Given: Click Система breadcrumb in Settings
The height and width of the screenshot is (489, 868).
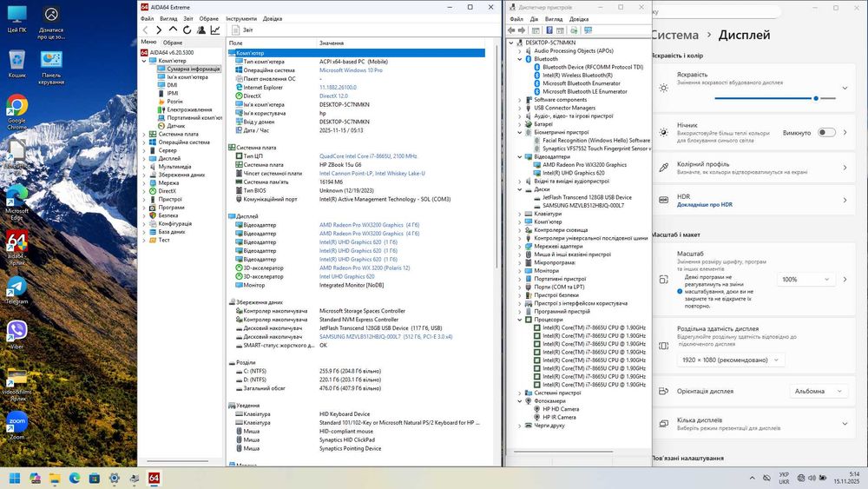Looking at the screenshot, I should (x=674, y=35).
